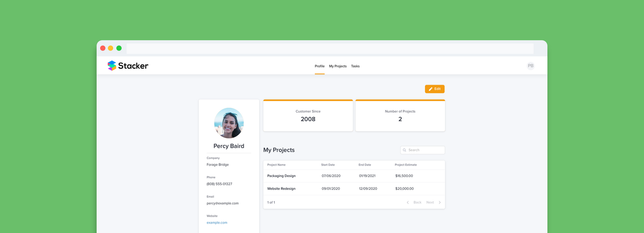The width and height of the screenshot is (644, 233).
Task: Click the red close window dot
Action: click(x=103, y=48)
